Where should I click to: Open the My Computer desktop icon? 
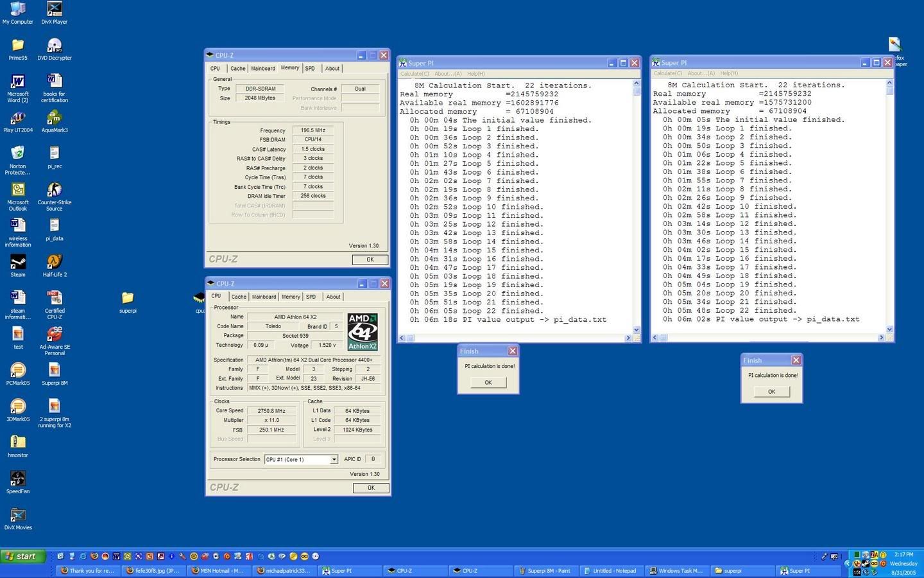pos(17,12)
